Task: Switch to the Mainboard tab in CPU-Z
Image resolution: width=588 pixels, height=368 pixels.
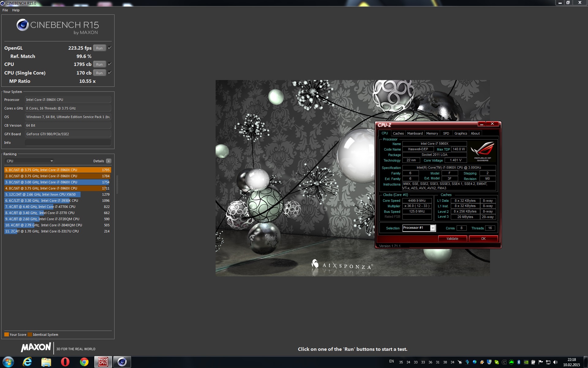Action: [x=415, y=133]
